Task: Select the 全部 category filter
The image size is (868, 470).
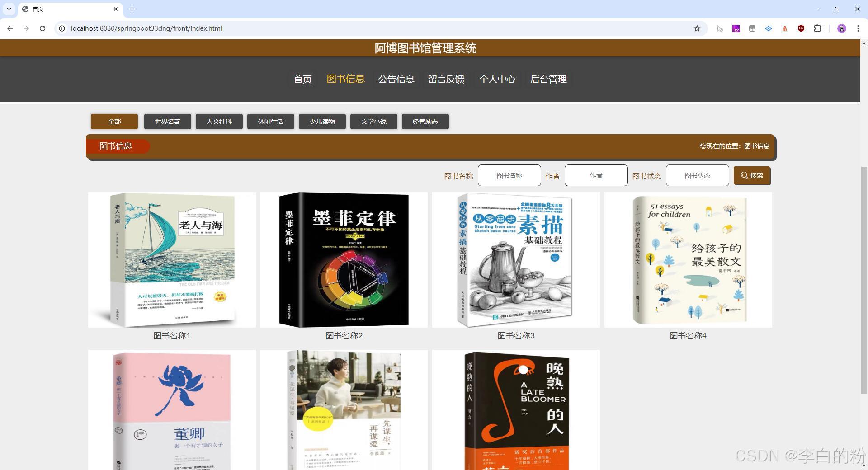Action: (x=114, y=122)
